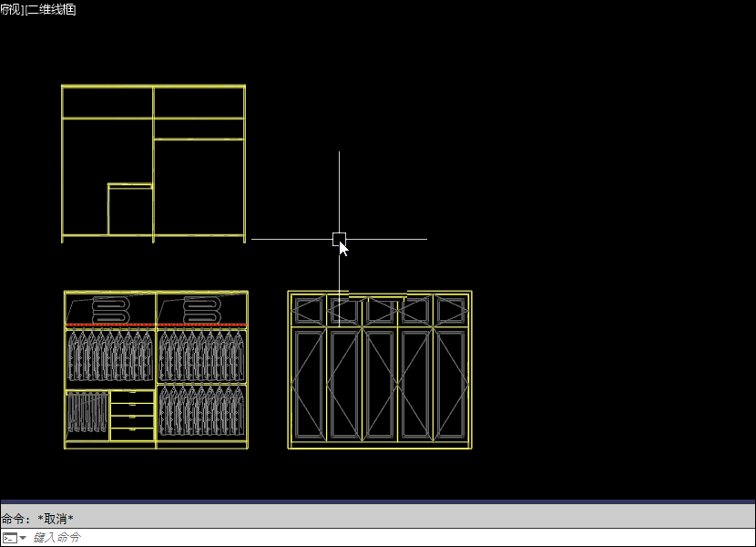The height and width of the screenshot is (547, 756).
Task: Select the empty wardrobe frame's top edge
Action: pos(153,87)
